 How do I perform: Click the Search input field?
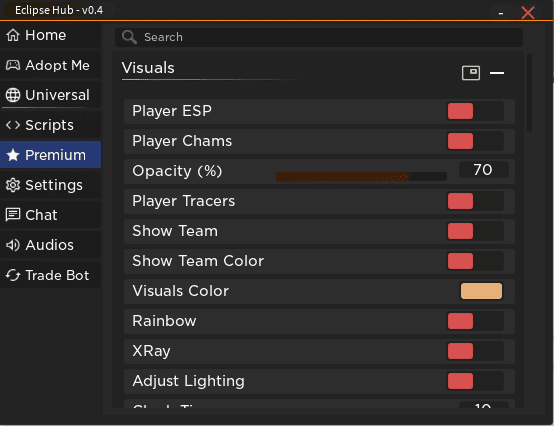pyautogui.click(x=319, y=37)
